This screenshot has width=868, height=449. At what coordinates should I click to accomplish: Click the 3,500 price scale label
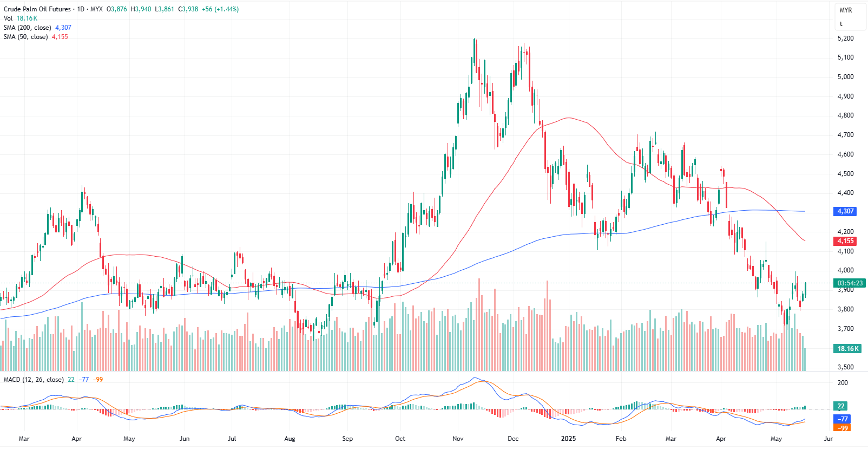(845, 367)
